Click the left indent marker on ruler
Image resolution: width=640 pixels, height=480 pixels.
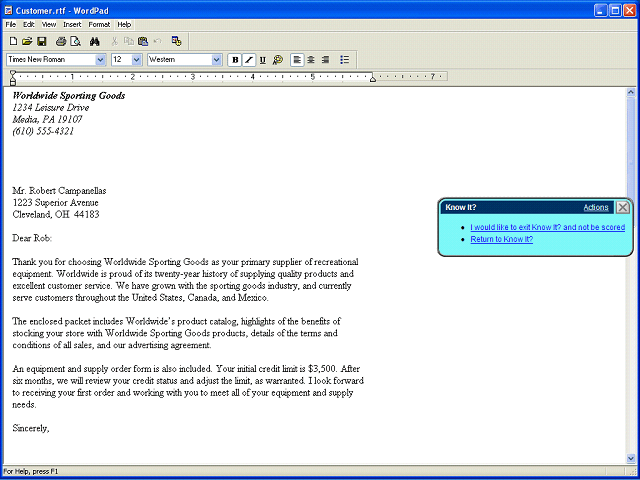13,78
